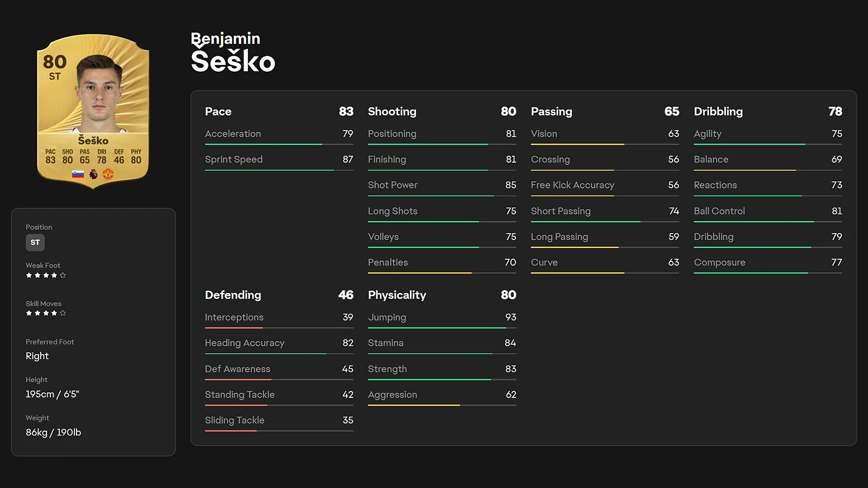Click the height value 195cm / 6'5"
This screenshot has width=868, height=488.
point(52,394)
